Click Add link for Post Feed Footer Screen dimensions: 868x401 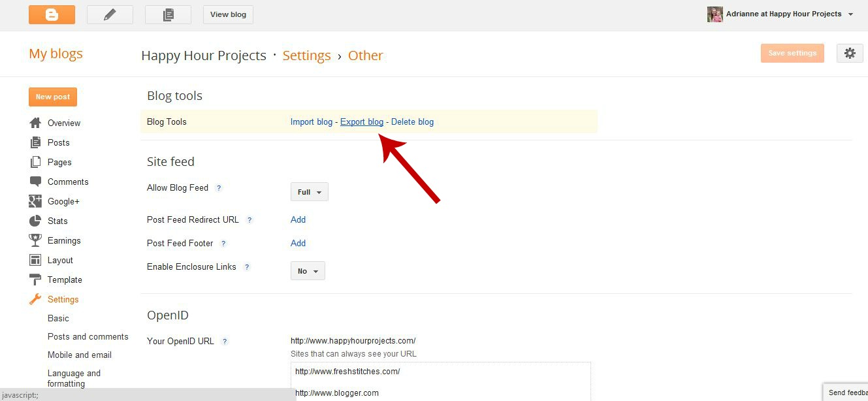coord(298,244)
